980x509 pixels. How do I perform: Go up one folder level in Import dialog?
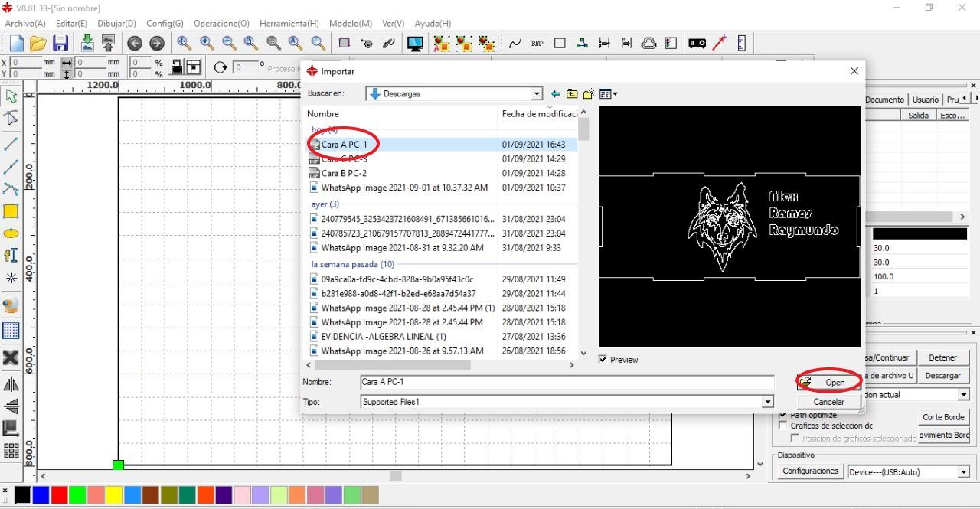(572, 94)
